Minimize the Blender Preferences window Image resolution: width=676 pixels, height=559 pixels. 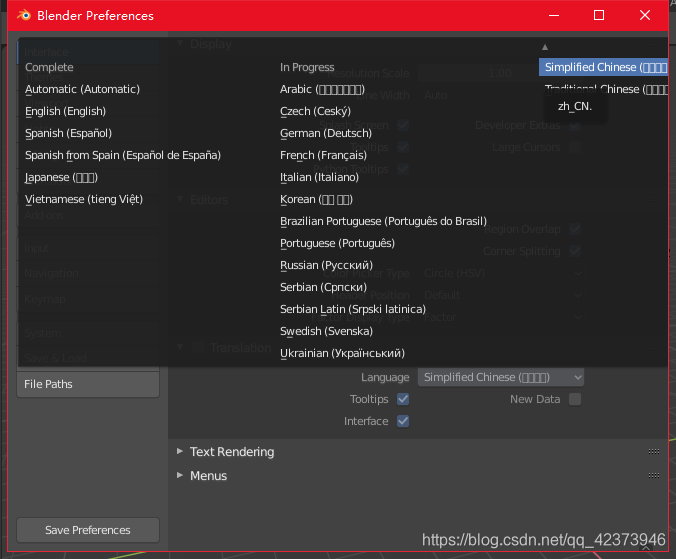pos(554,16)
